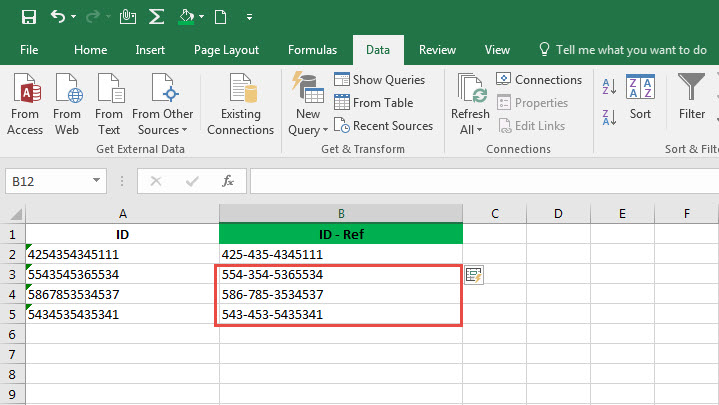Click the Touch/Mouse mode icon
719x405 pixels.
pyautogui.click(x=127, y=17)
